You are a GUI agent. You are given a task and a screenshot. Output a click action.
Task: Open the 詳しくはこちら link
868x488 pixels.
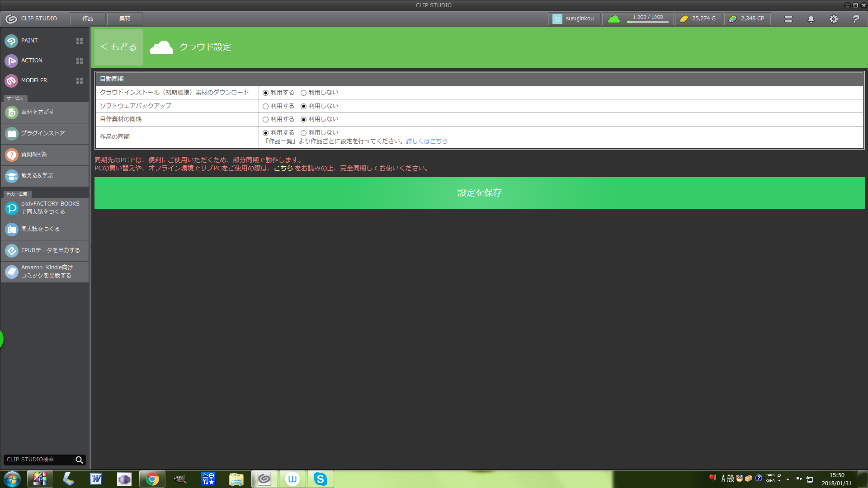click(426, 141)
